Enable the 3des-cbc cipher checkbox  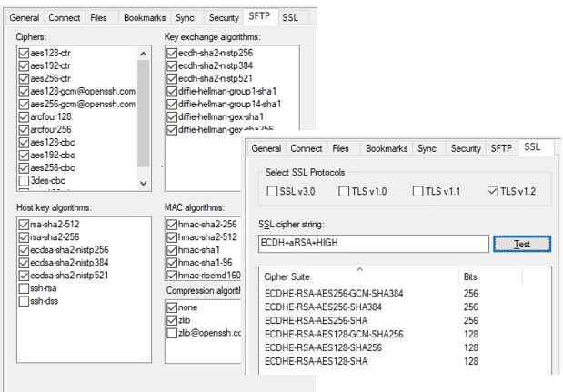point(24,181)
